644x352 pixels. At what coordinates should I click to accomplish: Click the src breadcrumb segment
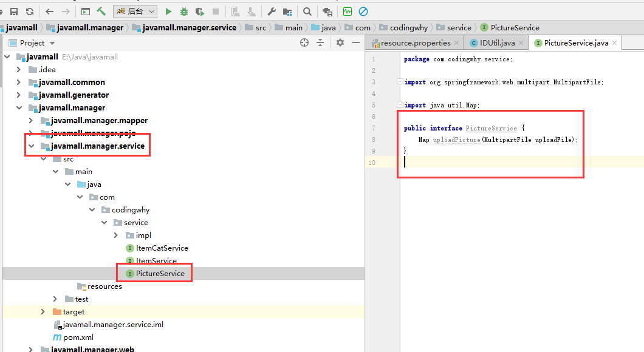(261, 27)
